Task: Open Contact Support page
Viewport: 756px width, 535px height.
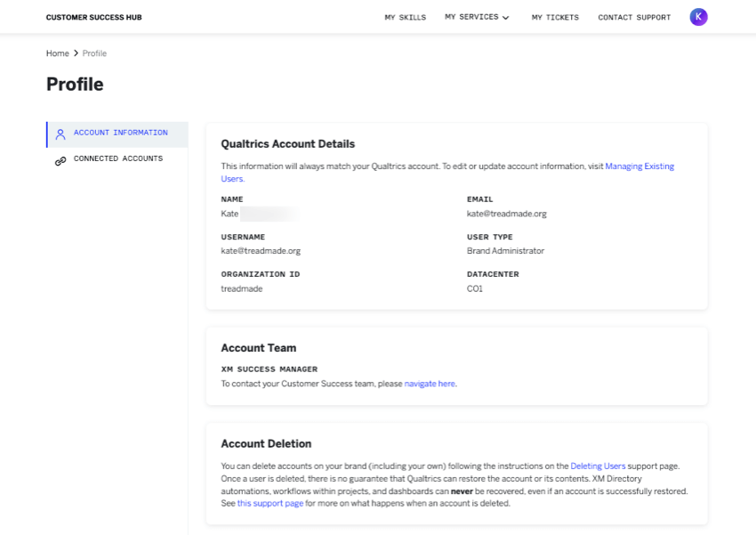Action: pos(634,18)
